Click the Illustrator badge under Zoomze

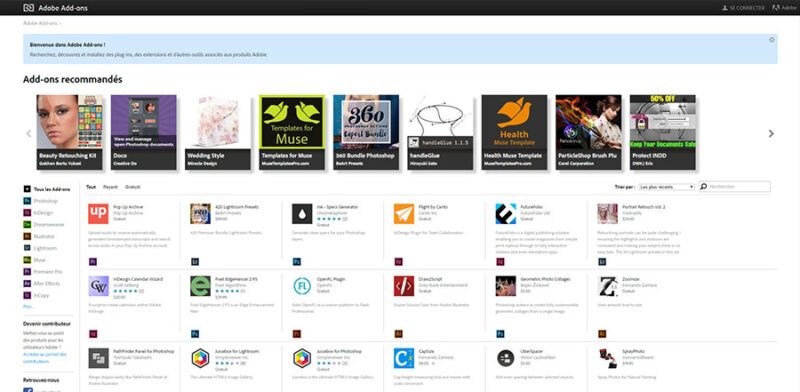click(602, 334)
